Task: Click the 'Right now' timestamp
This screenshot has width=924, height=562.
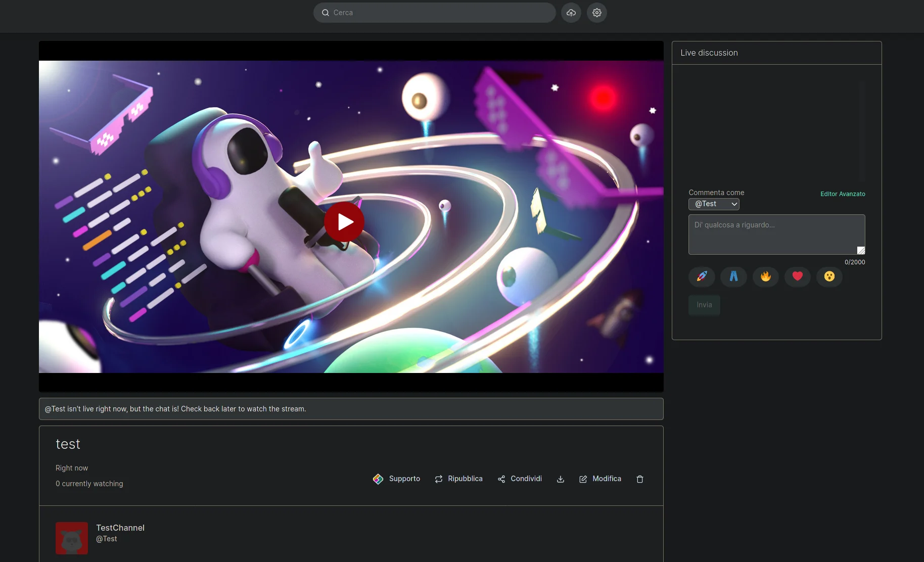Action: 72,468
